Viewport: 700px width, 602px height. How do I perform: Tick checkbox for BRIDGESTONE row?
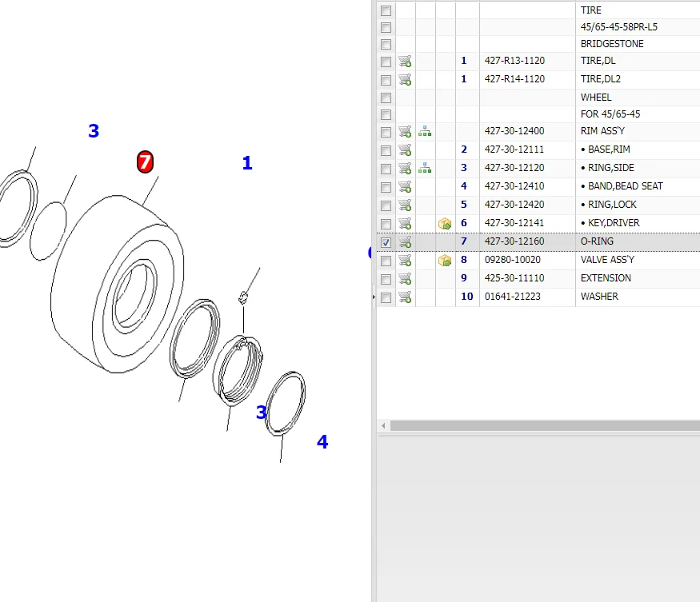point(386,45)
